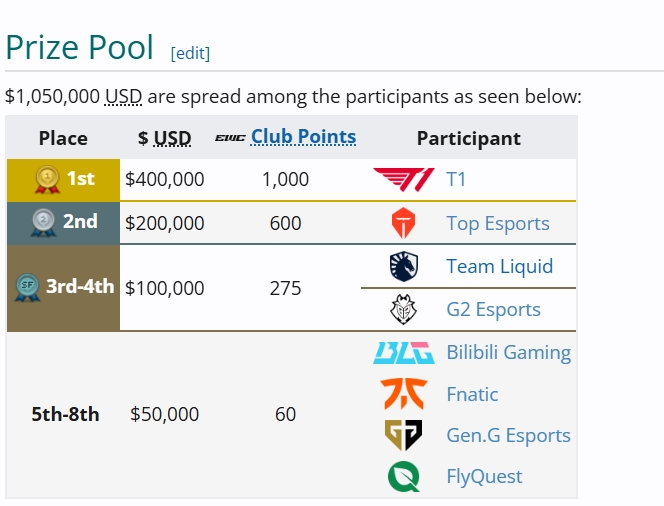
Task: Click the USD abbreviation in the table header
Action: click(172, 138)
